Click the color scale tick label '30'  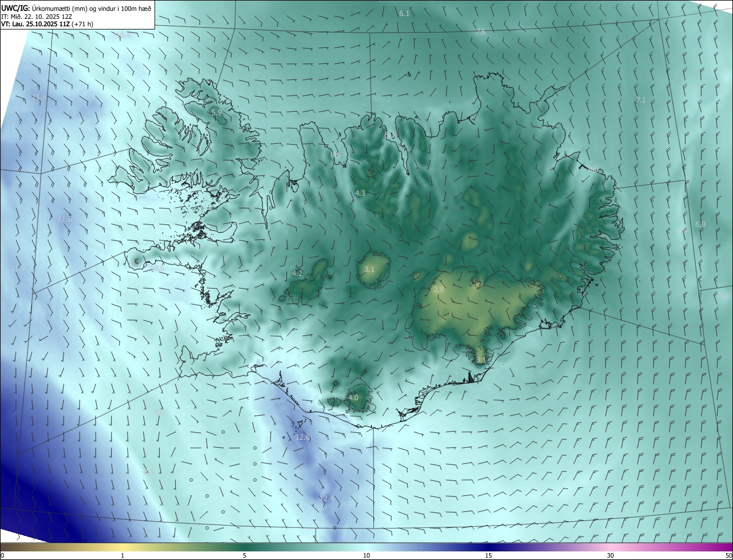pos(610,555)
